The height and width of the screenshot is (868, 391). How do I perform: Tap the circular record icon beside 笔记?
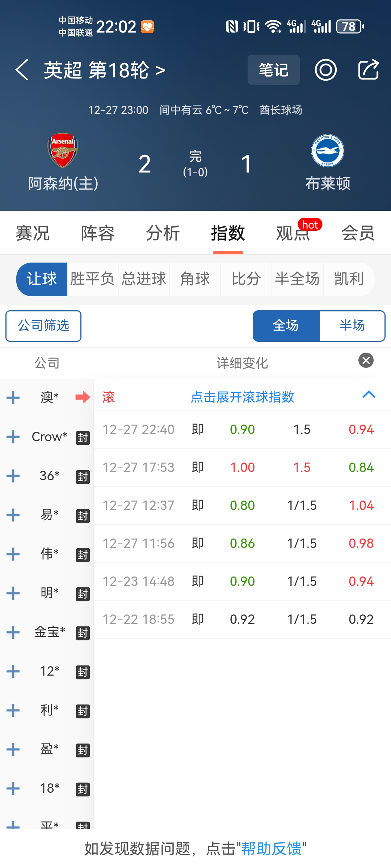pyautogui.click(x=325, y=70)
